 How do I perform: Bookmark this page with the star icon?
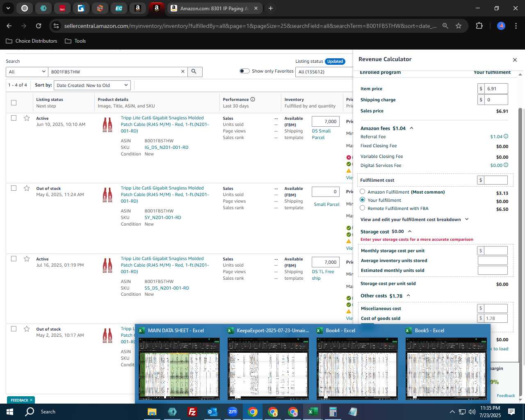tap(459, 26)
